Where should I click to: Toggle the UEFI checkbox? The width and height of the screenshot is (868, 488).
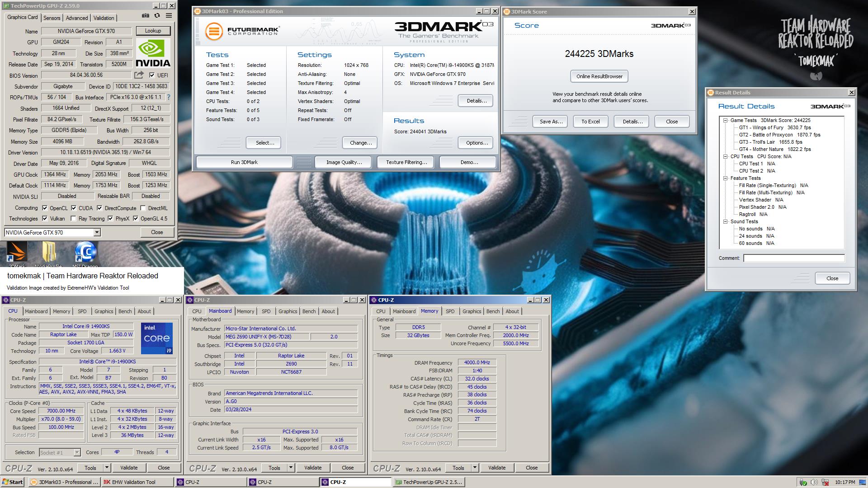(152, 75)
